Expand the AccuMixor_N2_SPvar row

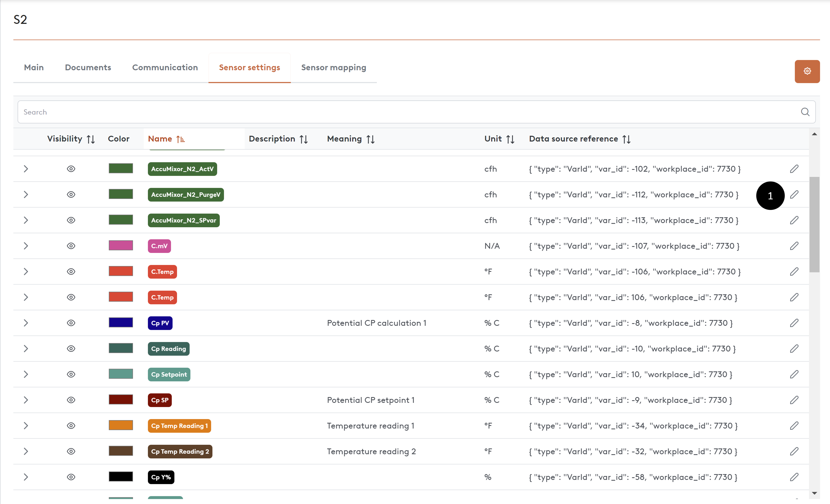click(x=26, y=220)
